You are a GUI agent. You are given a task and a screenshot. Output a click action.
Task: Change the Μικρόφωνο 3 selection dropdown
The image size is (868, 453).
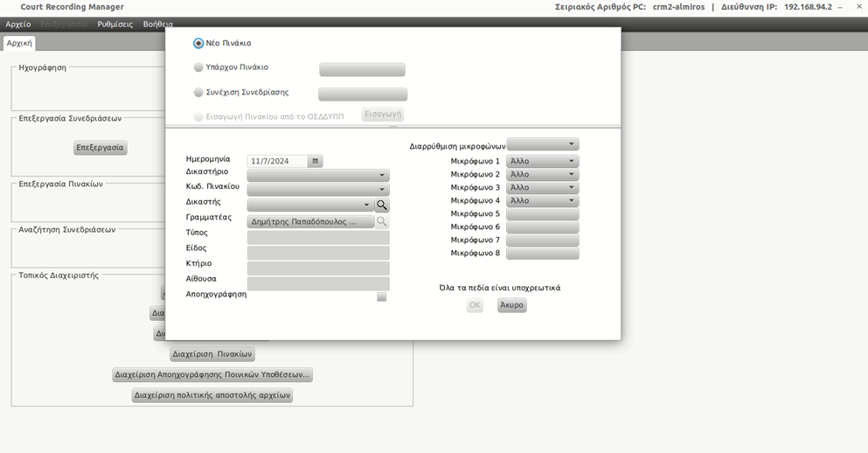pyautogui.click(x=543, y=187)
